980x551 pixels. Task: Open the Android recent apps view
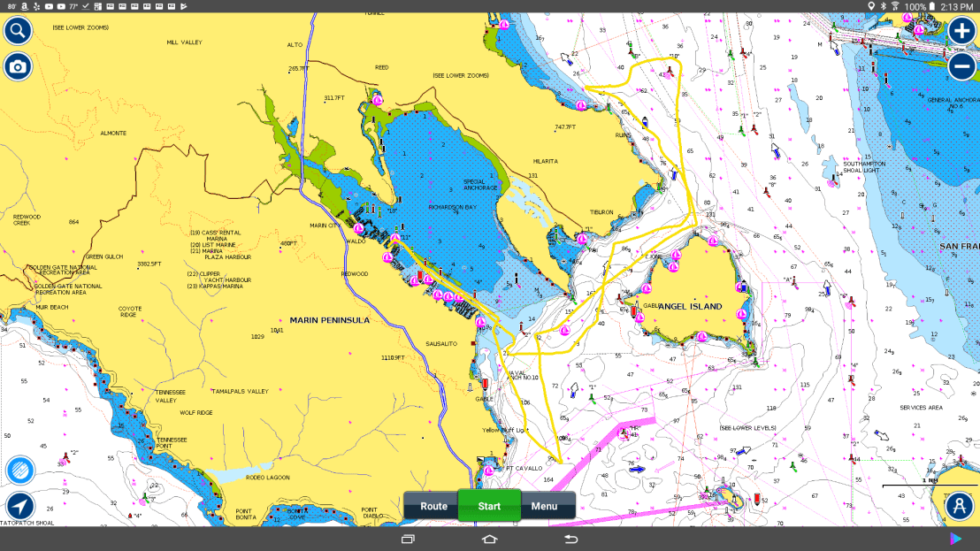(408, 539)
